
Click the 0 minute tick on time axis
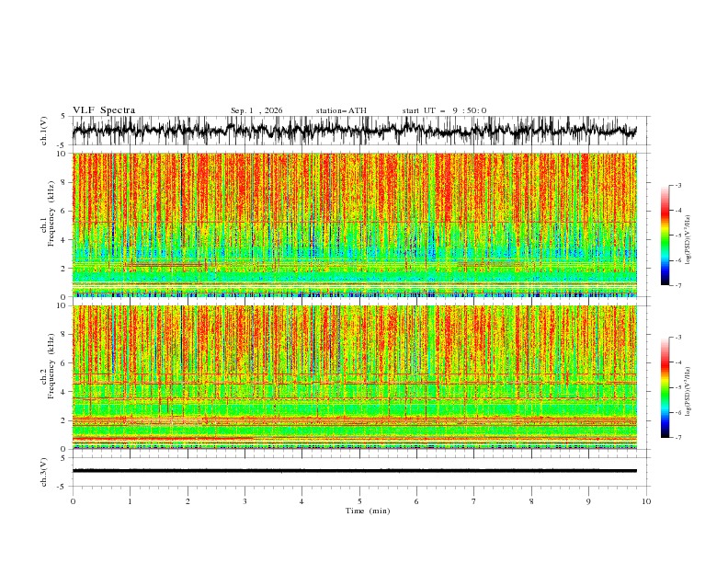pyautogui.click(x=73, y=501)
